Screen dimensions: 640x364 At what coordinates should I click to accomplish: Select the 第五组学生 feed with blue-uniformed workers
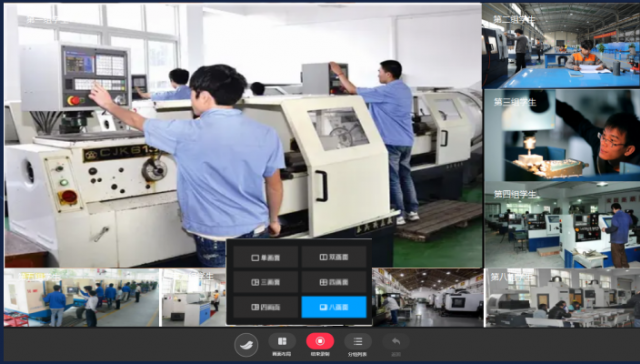click(81, 298)
